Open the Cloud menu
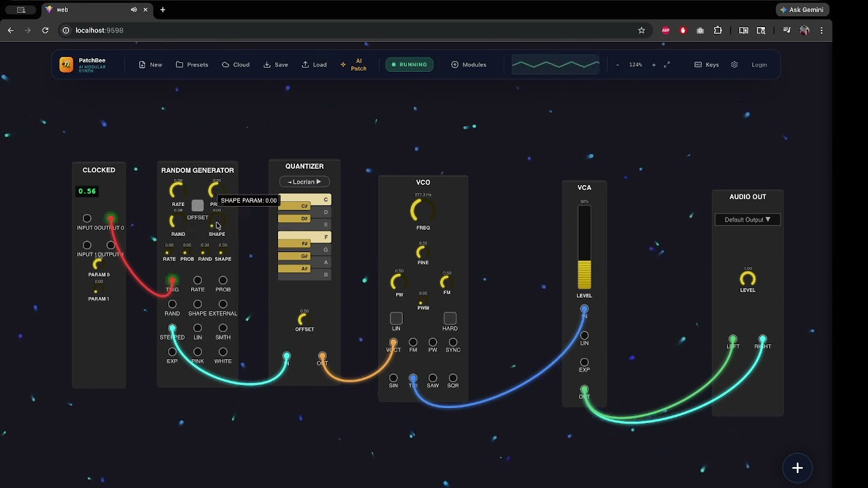 click(x=235, y=65)
